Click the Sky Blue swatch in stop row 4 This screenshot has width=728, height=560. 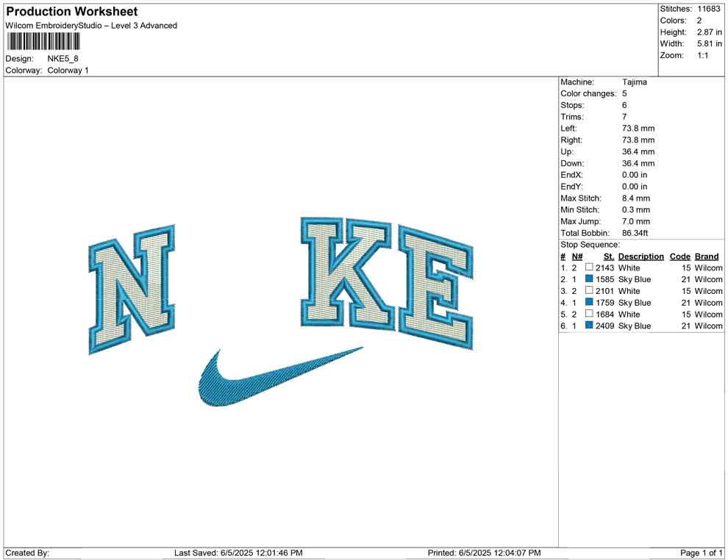pyautogui.click(x=589, y=302)
